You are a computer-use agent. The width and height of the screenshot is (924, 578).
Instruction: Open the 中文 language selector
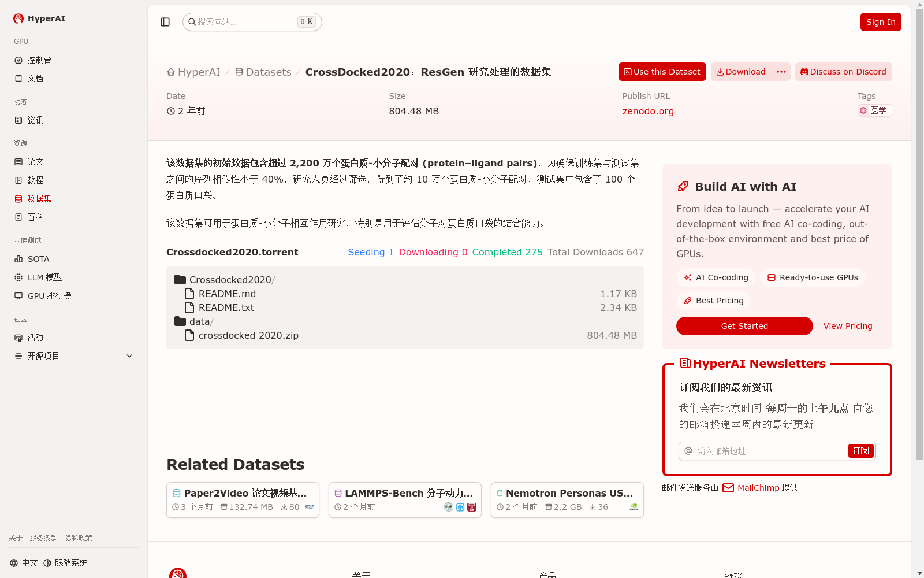(24, 563)
